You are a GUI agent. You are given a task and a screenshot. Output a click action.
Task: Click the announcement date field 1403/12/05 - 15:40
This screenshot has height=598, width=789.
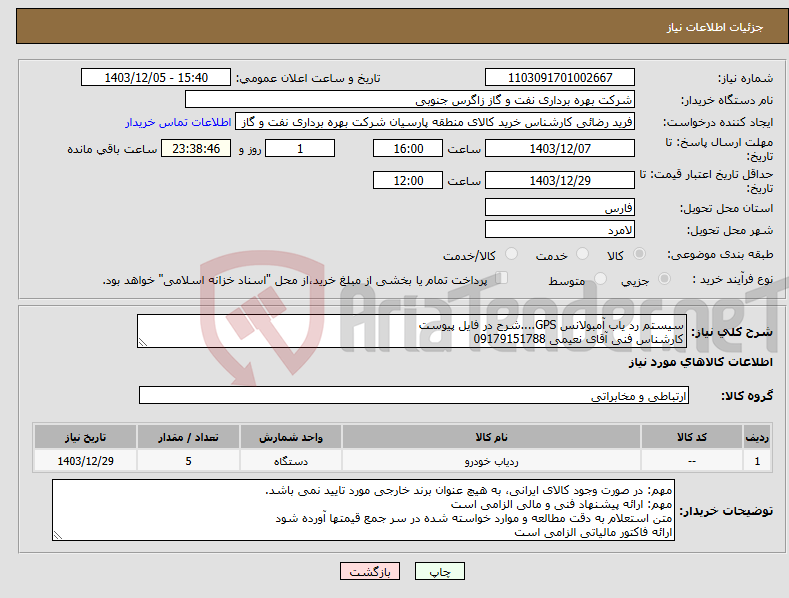(x=156, y=78)
